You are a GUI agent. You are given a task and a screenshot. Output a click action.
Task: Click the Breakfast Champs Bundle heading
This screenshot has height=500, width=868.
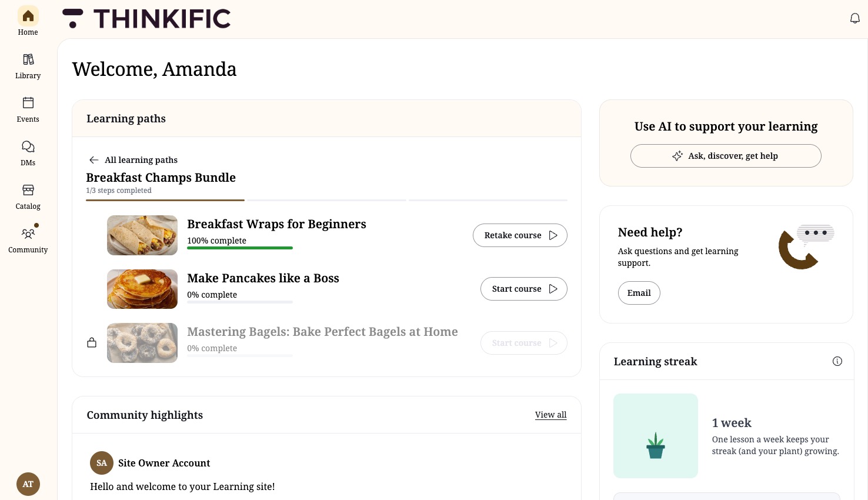(161, 178)
